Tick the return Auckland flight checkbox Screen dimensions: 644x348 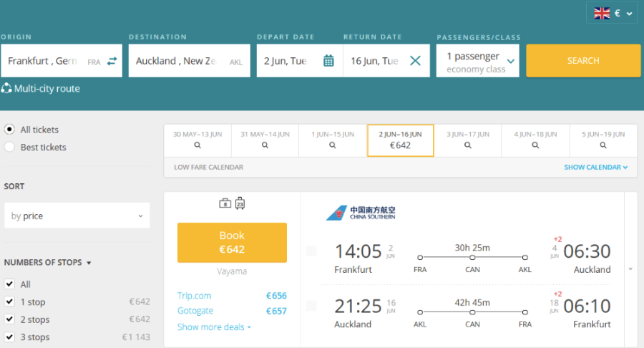tap(311, 306)
